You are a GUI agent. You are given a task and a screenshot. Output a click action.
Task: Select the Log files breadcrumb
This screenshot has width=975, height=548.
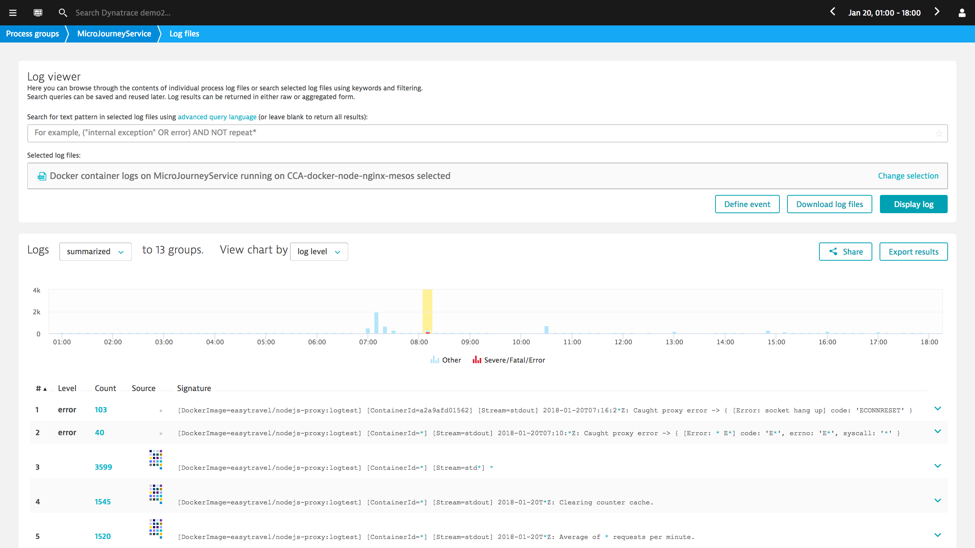pyautogui.click(x=184, y=34)
